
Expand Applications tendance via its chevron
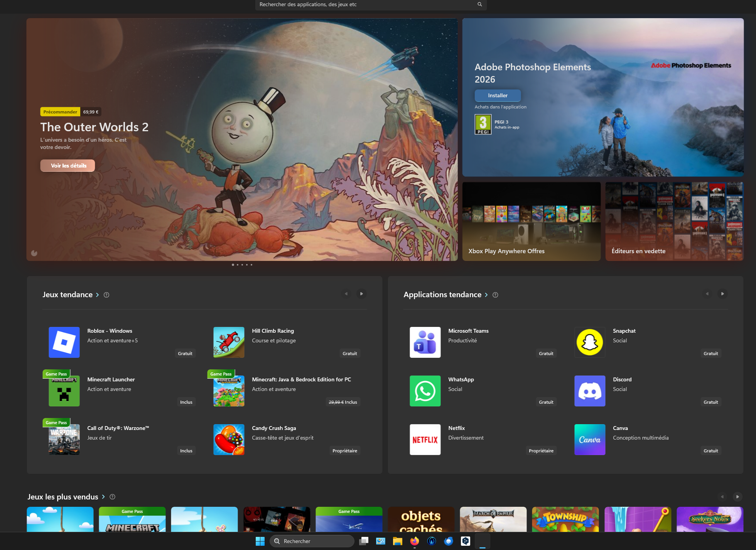(x=486, y=295)
